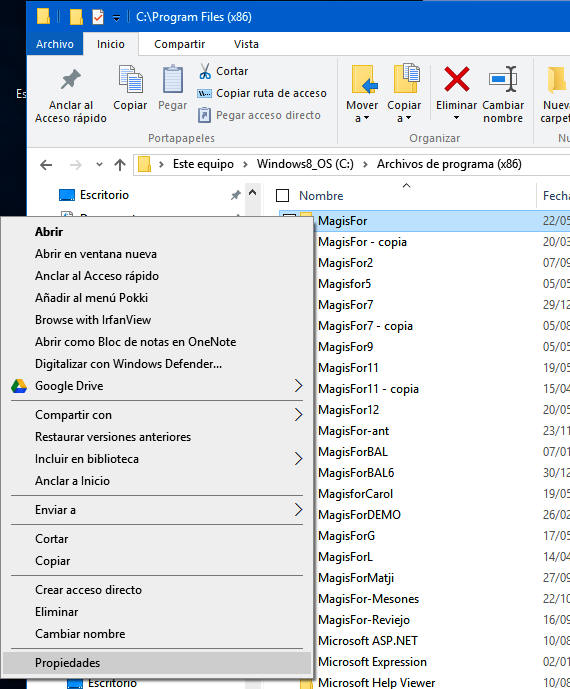Click the Google Drive icon in the context menu
This screenshot has width=570, height=689.
tap(19, 386)
